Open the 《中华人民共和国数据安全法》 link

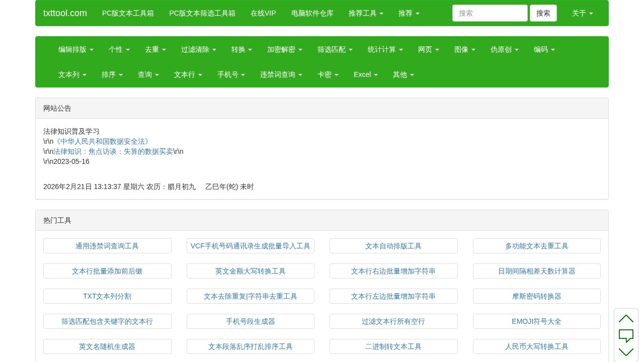click(102, 141)
